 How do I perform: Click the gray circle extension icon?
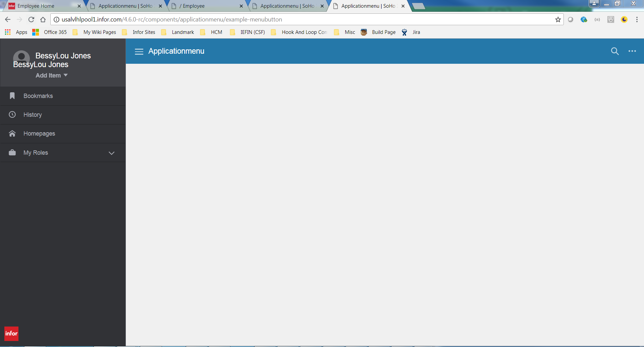(x=571, y=19)
